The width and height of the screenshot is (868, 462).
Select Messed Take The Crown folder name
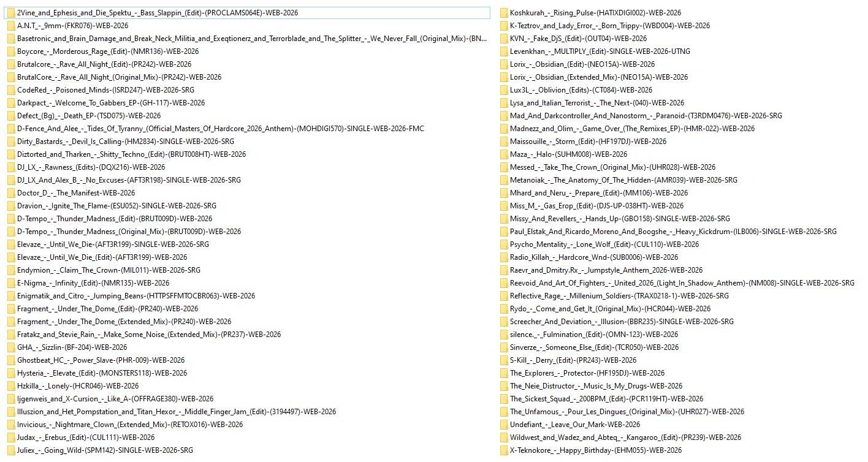coord(613,167)
